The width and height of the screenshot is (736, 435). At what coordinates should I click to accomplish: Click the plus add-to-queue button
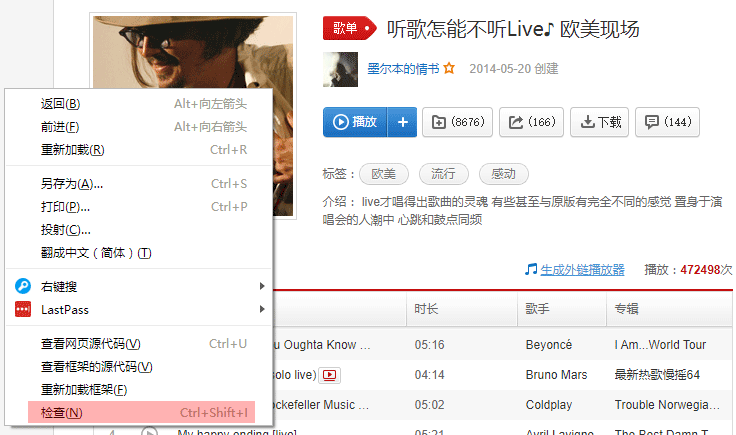[x=402, y=122]
